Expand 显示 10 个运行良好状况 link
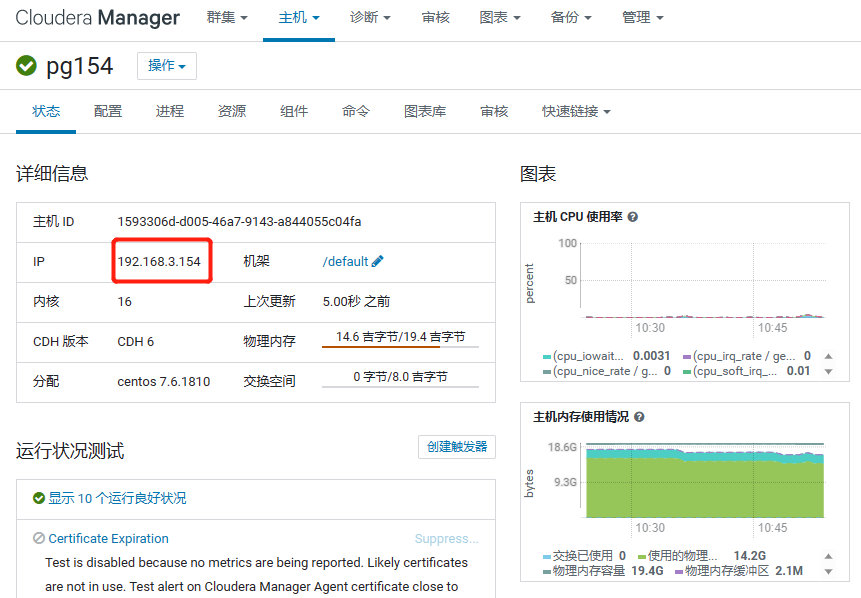The image size is (861, 598). (118, 498)
